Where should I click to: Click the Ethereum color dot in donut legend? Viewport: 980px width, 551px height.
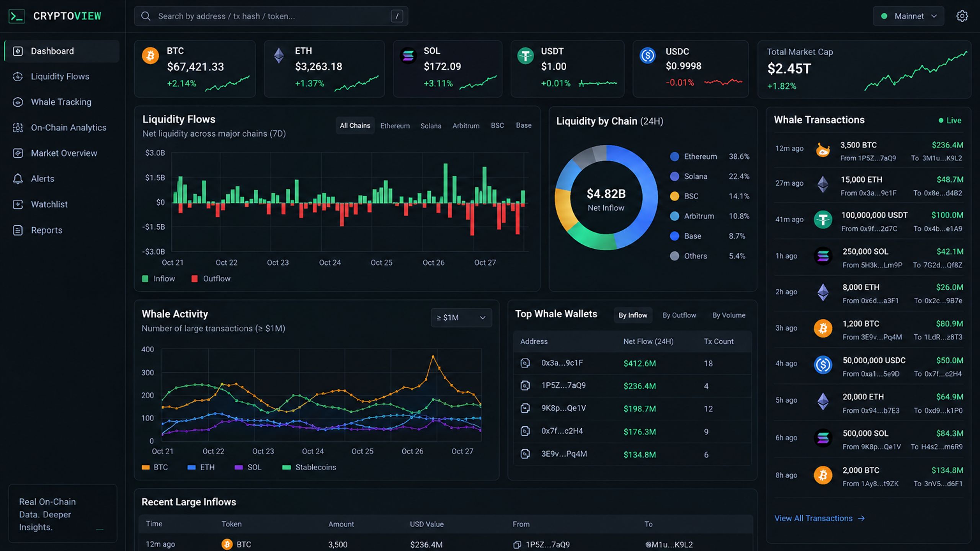click(675, 156)
